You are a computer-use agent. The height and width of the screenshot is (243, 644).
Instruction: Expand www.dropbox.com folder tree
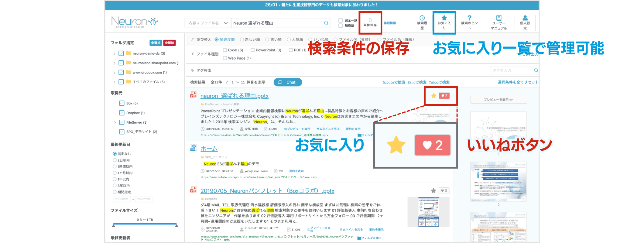click(x=115, y=73)
